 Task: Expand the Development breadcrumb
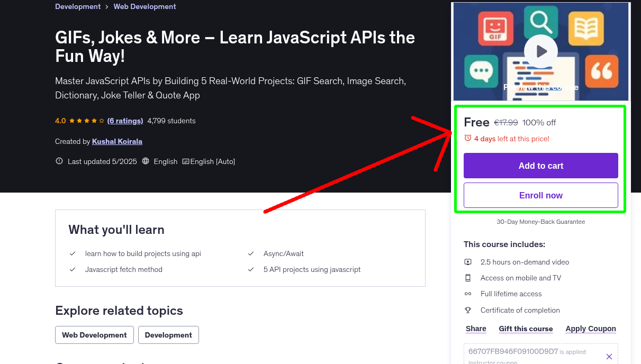click(x=77, y=6)
